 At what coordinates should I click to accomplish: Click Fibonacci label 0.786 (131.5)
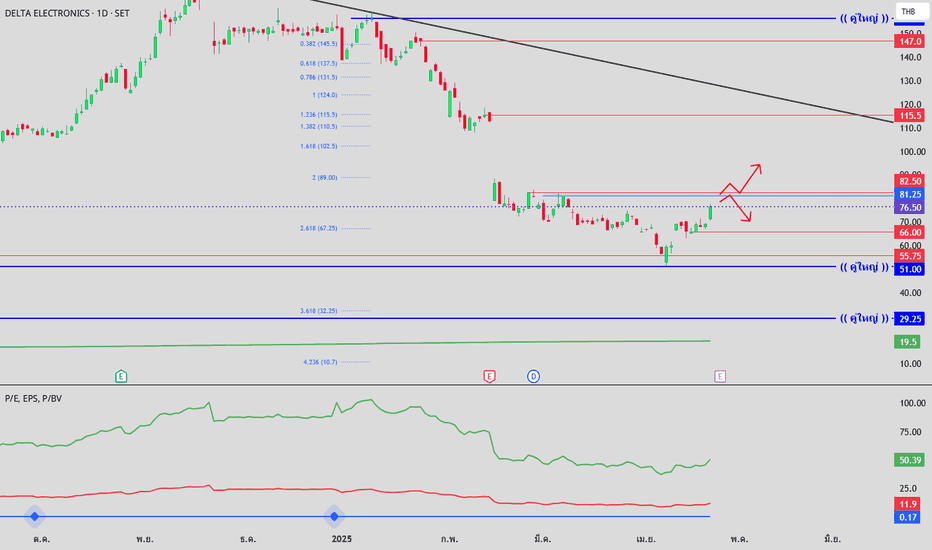[x=319, y=77]
